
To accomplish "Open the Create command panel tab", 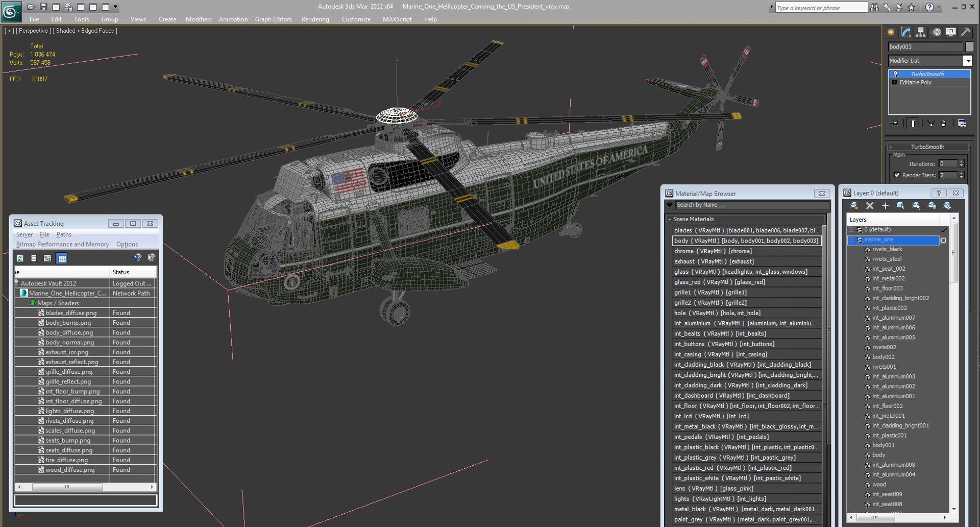I will (x=891, y=32).
